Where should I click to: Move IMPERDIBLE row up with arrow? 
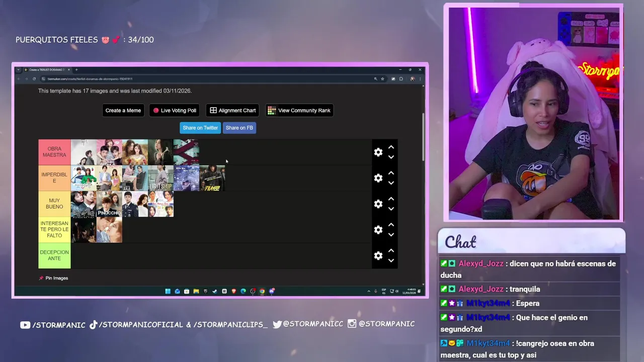pyautogui.click(x=391, y=173)
